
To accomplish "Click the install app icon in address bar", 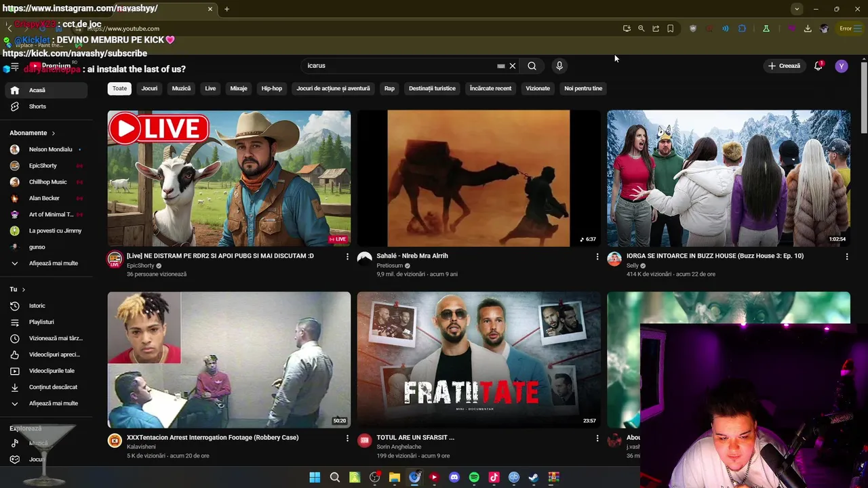I will [x=627, y=28].
